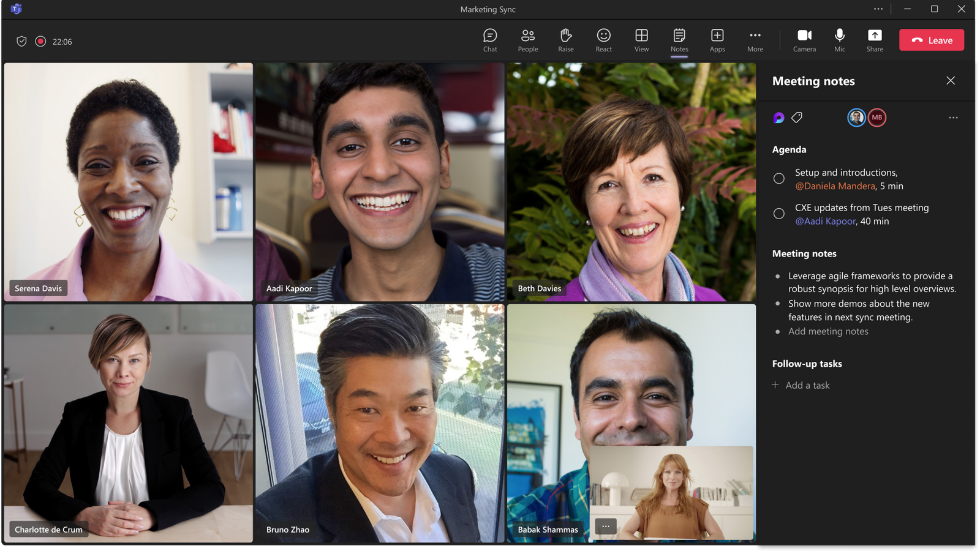Image resolution: width=980 pixels, height=551 pixels.
Task: Leave the meeting
Action: pos(931,40)
